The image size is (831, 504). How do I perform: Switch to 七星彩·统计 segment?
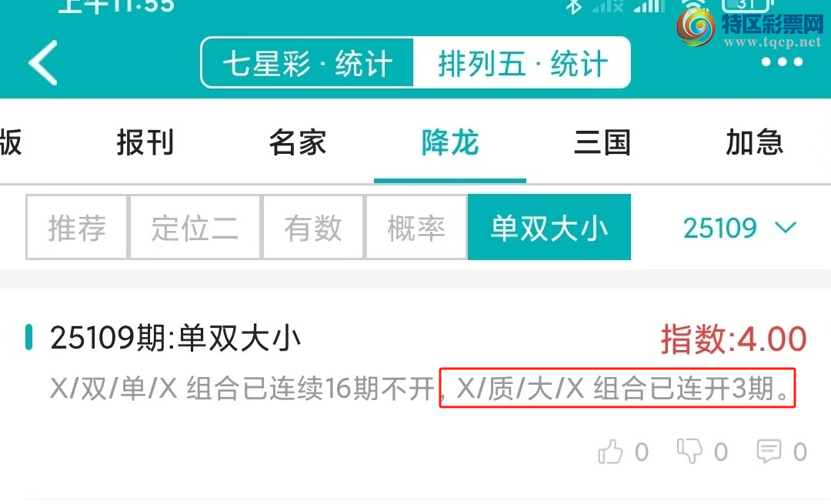tap(307, 63)
